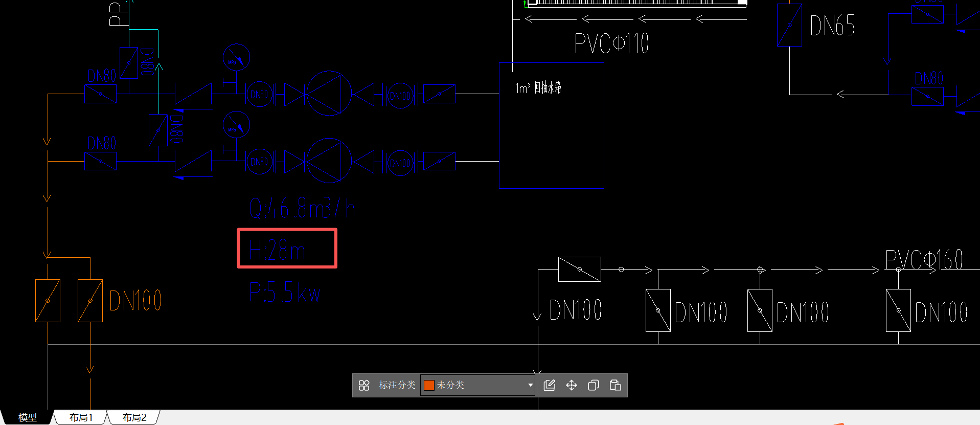Select the PVCΦ110 pipe label
The image size is (980, 425).
tap(612, 43)
